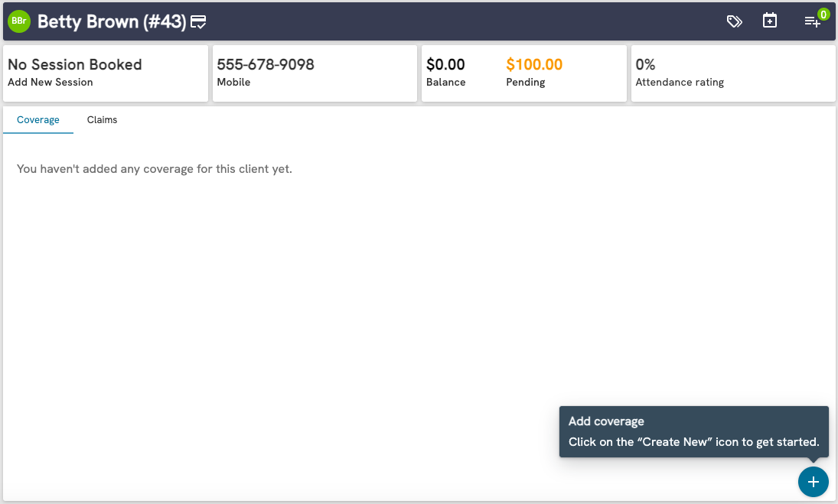The image size is (838, 504).
Task: Click the BBr client avatar icon
Action: click(x=19, y=21)
